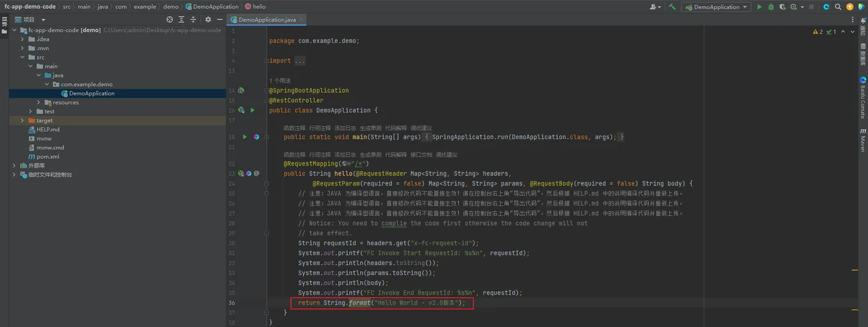This screenshot has height=327, width=868.
Task: Click the stop execution square button
Action: tap(812, 7)
